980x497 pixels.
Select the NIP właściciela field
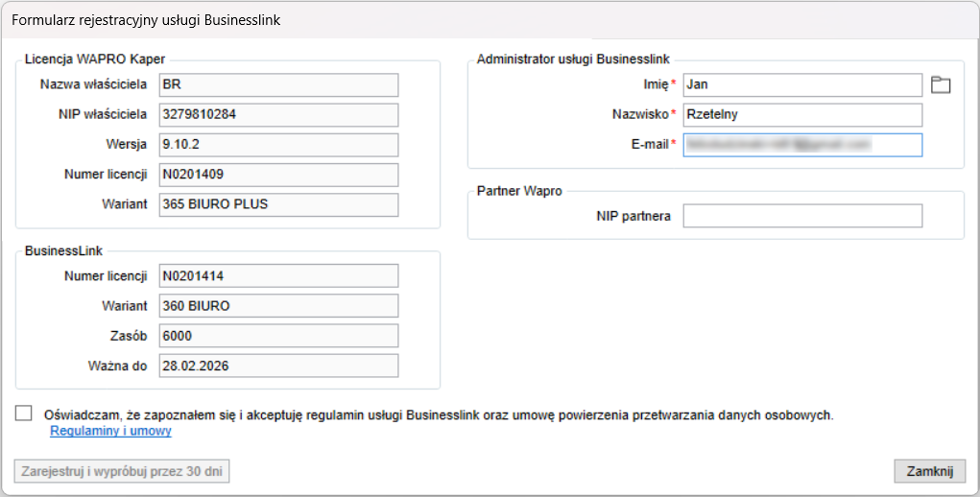point(277,115)
